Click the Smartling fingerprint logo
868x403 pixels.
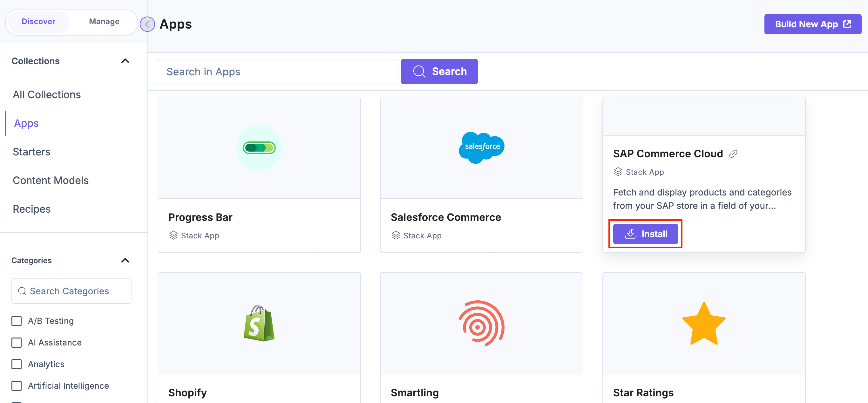[x=482, y=323]
